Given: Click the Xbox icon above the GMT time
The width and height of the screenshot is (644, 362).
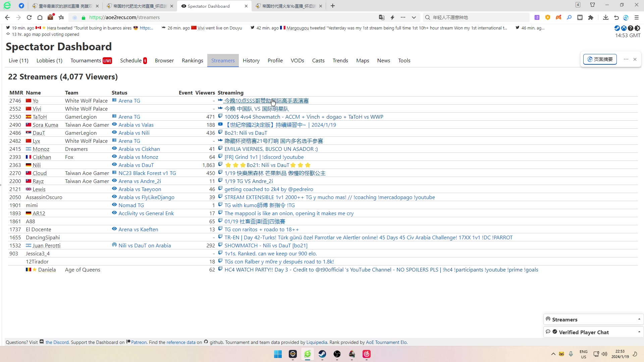Looking at the screenshot, I should tap(624, 28).
